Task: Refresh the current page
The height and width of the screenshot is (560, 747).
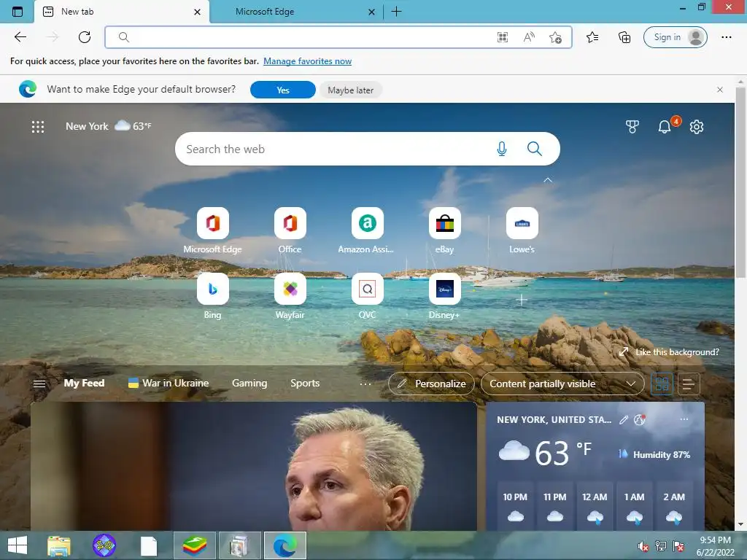Action: (85, 37)
